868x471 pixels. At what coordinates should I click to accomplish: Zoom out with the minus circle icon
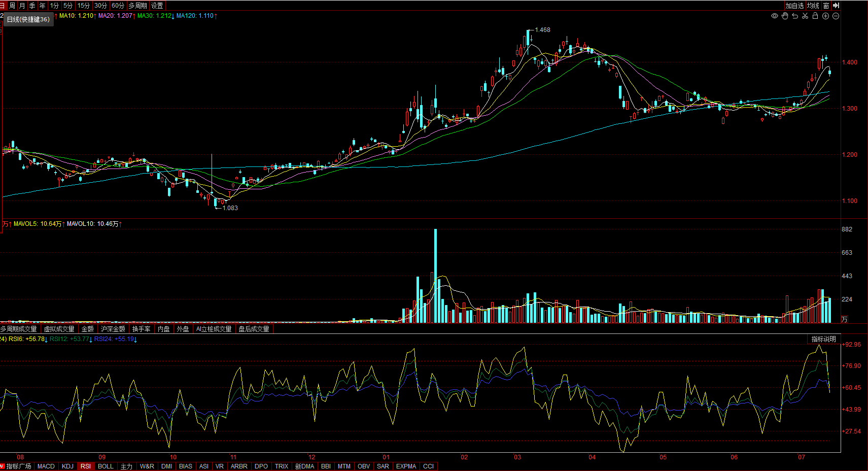pos(836,16)
